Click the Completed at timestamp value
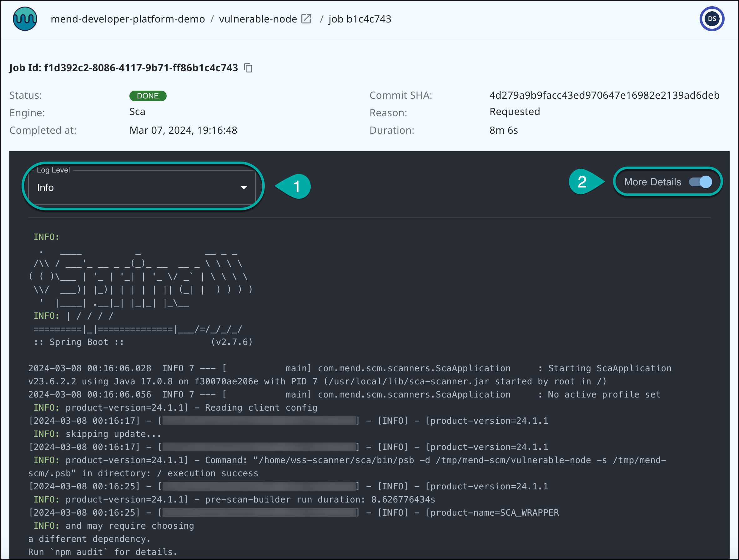The image size is (739, 560). 183,130
